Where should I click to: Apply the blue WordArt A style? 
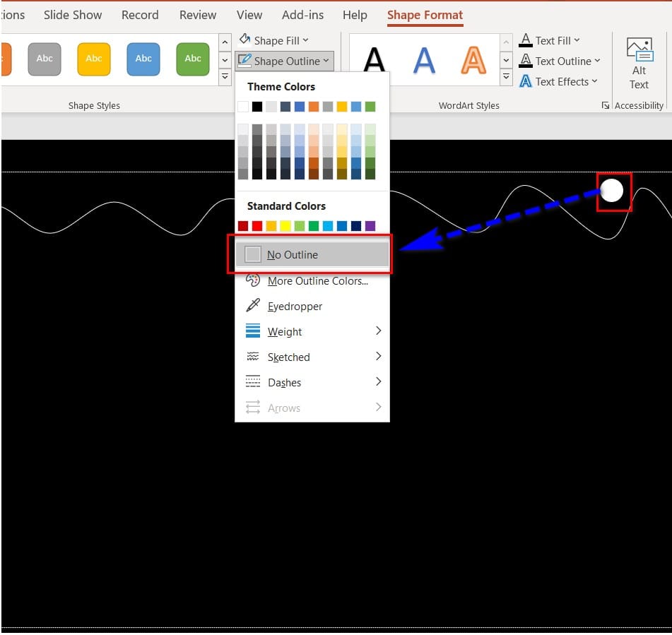tap(424, 60)
